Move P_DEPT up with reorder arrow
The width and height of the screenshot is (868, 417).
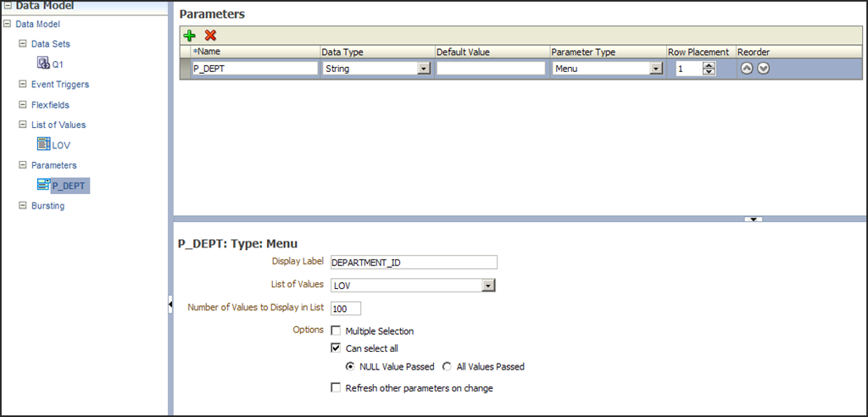[747, 69]
